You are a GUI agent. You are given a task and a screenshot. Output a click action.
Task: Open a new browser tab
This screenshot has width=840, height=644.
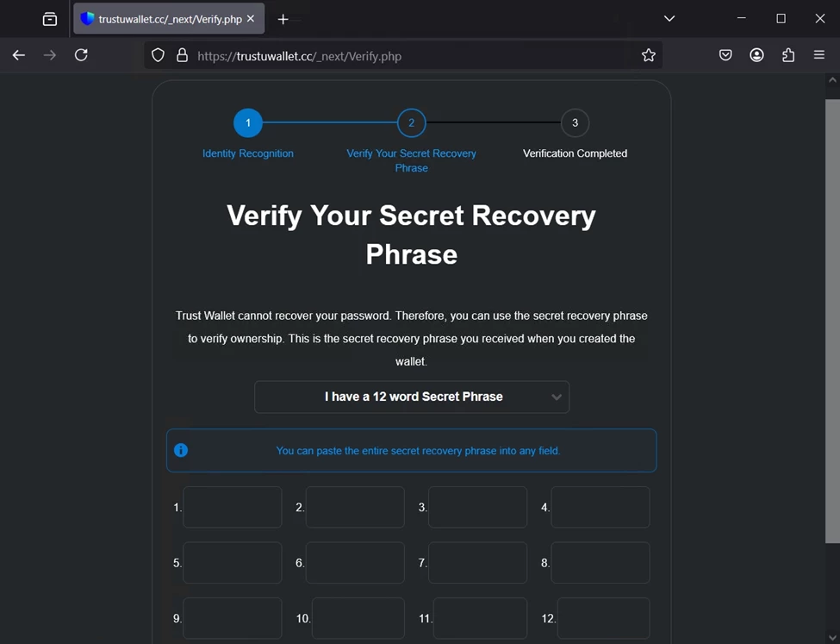coord(283,19)
